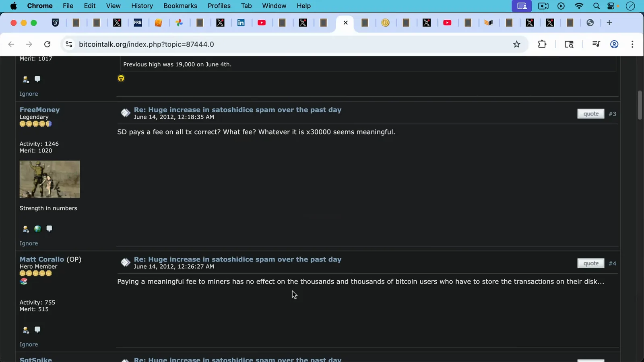644x362 pixels.
Task: Quote Matt Corallo's post #4
Action: pos(591,263)
